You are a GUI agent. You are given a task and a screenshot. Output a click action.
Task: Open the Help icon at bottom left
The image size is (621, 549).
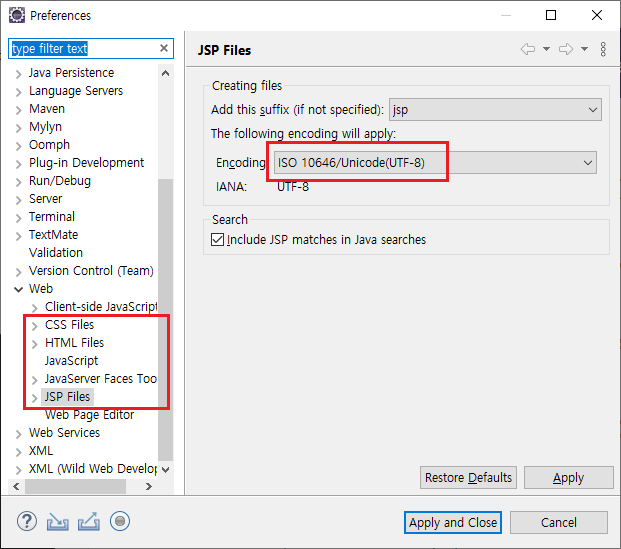(x=27, y=521)
